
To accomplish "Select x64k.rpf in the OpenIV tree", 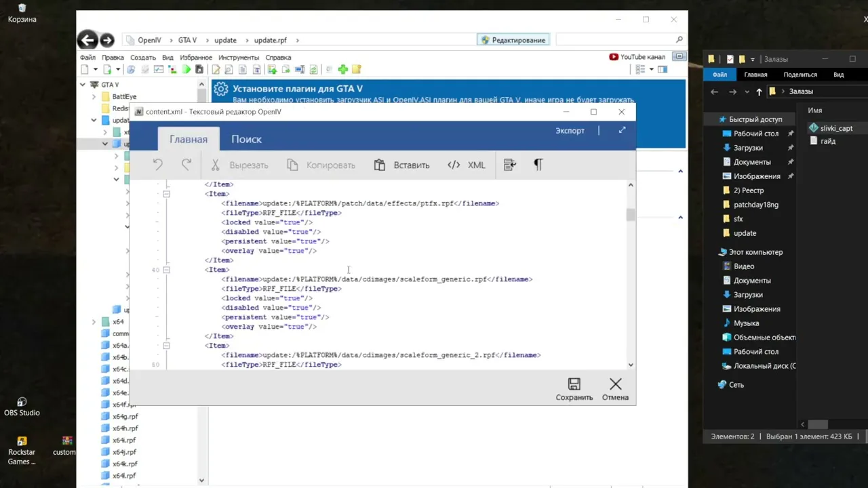I will pyautogui.click(x=125, y=464).
